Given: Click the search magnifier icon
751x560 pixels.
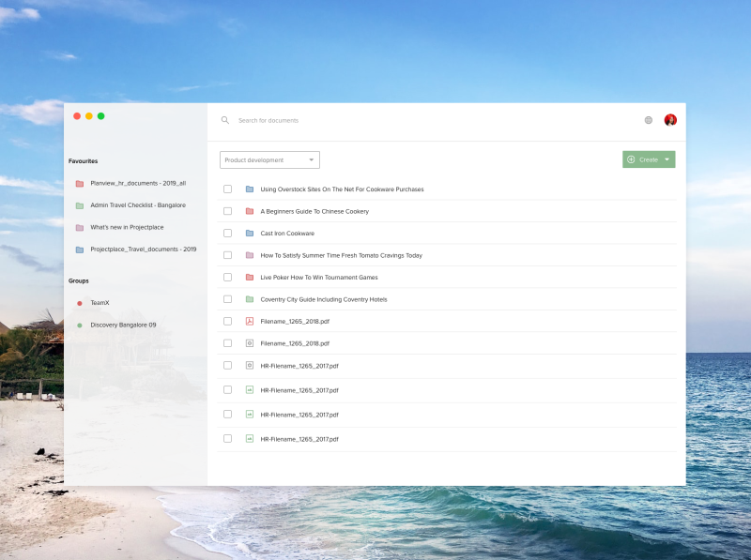Looking at the screenshot, I should tap(225, 120).
